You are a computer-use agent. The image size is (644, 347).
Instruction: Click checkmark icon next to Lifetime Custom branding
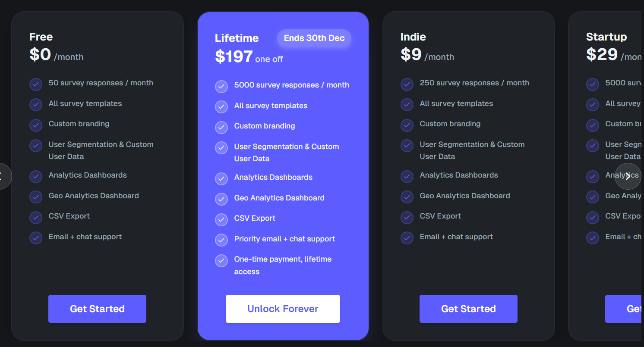click(x=221, y=127)
